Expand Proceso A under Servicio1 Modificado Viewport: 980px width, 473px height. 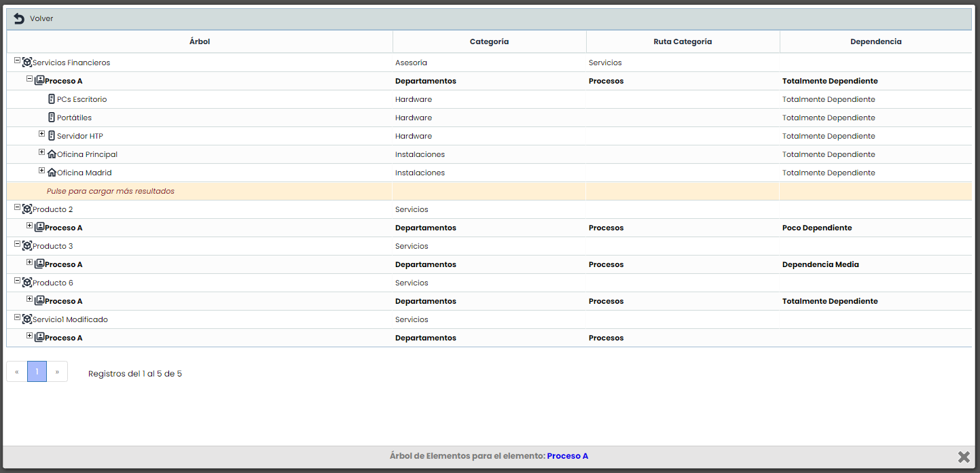pyautogui.click(x=30, y=336)
